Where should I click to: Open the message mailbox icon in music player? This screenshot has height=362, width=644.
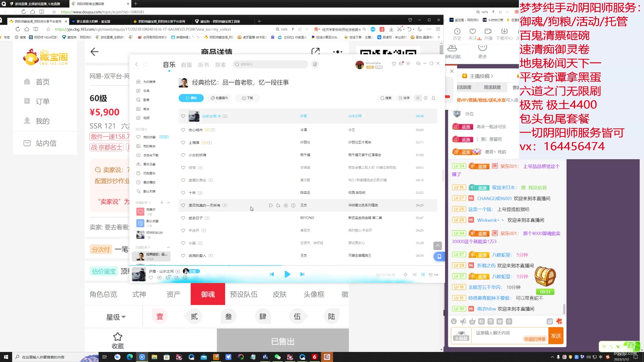401,63
